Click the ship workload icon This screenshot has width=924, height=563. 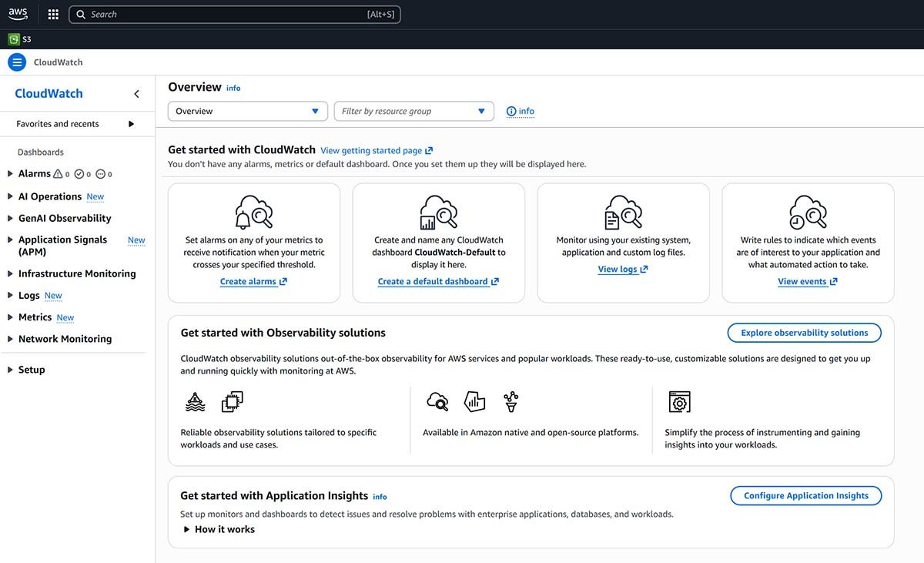pyautogui.click(x=196, y=401)
